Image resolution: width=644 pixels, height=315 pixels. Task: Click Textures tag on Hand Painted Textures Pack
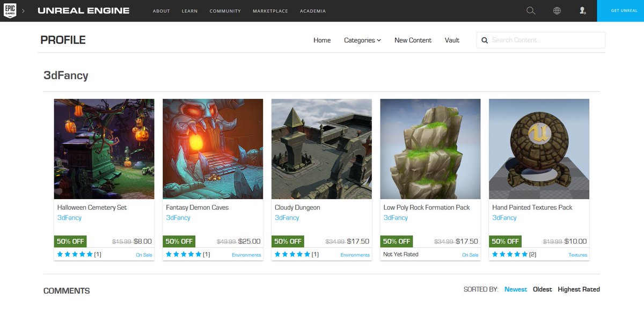578,255
